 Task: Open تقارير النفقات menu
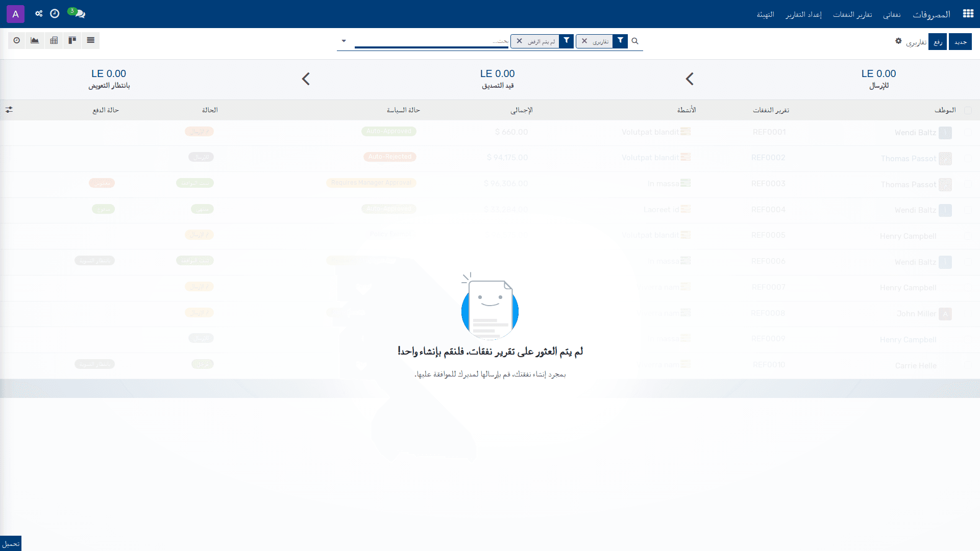852,14
